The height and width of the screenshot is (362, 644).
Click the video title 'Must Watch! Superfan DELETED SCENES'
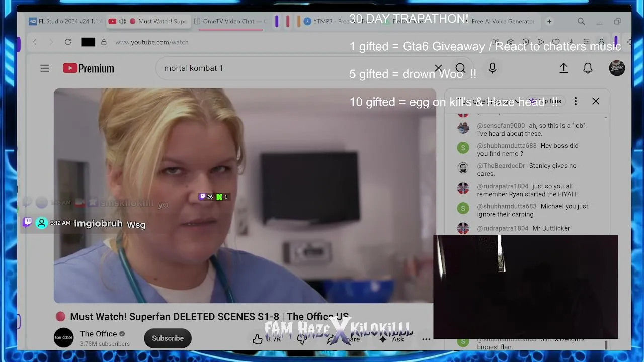click(209, 317)
